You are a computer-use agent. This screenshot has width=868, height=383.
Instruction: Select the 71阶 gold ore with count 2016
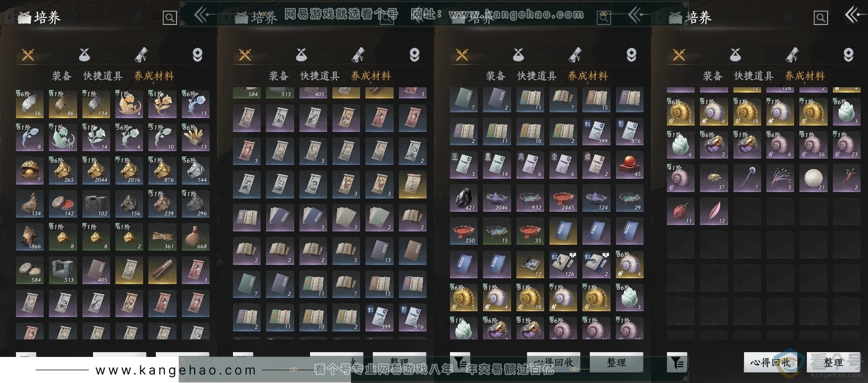(x=129, y=170)
